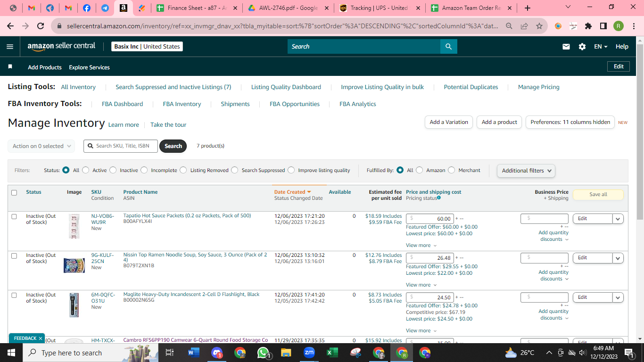644x362 pixels.
Task: Open FBA Inventory tool link
Action: (x=182, y=104)
